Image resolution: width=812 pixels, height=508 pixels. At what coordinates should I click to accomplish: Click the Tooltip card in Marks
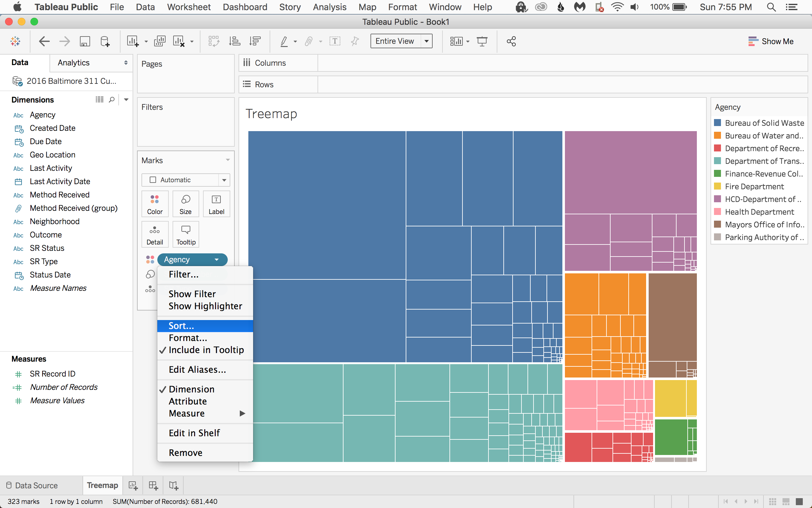(x=186, y=235)
